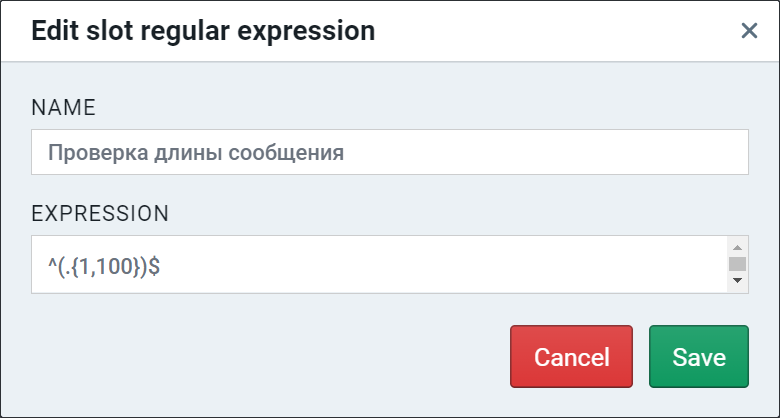780x418 pixels.
Task: Focus the Name input field
Action: pyautogui.click(x=390, y=152)
